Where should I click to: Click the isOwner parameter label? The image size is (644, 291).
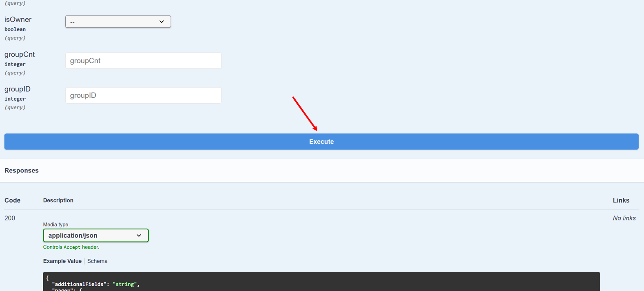click(x=18, y=20)
